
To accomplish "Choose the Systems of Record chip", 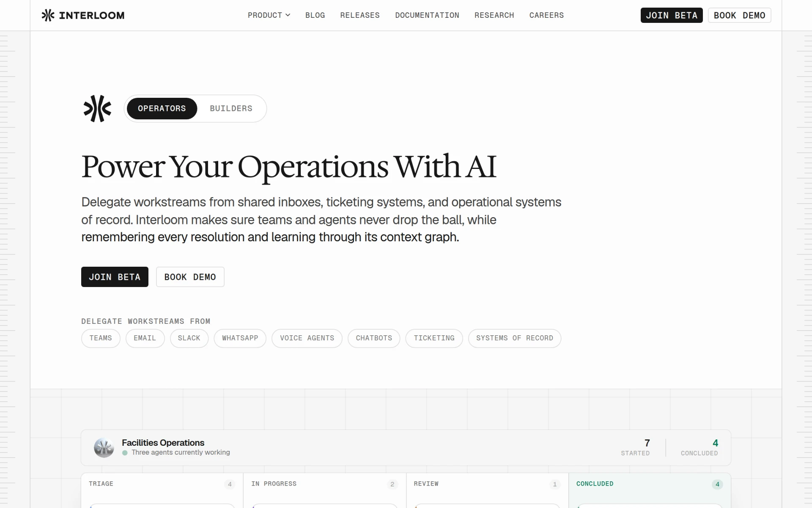I will point(515,338).
